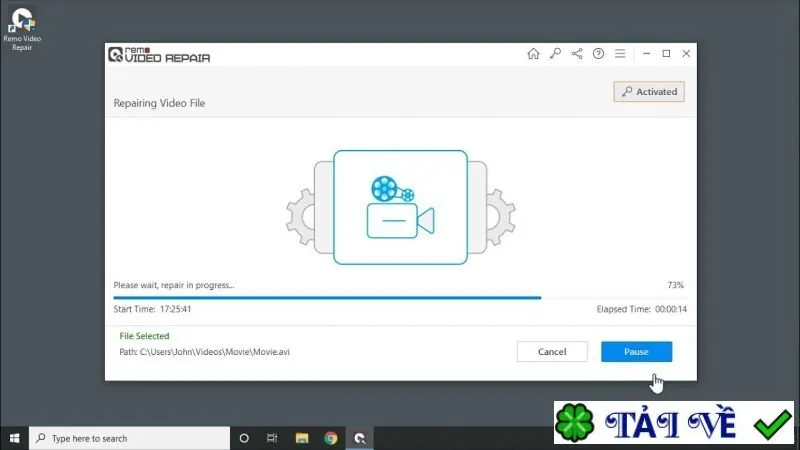The image size is (800, 450).
Task: Open File Explorer from taskbar
Action: (302, 438)
